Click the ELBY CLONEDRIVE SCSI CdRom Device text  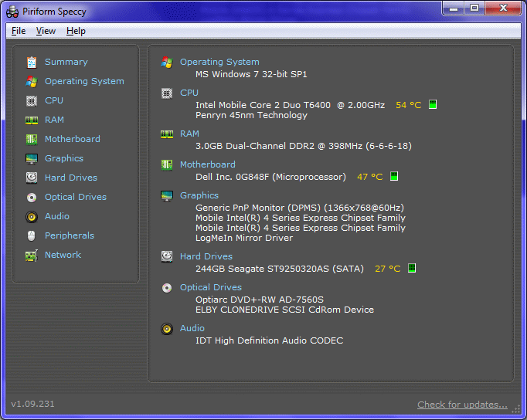[x=284, y=310]
